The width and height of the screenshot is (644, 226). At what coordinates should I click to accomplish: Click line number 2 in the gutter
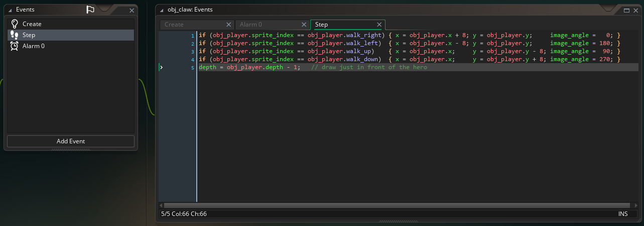192,43
